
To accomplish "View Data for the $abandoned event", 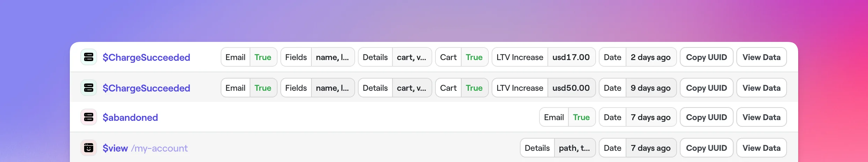I will tap(761, 117).
